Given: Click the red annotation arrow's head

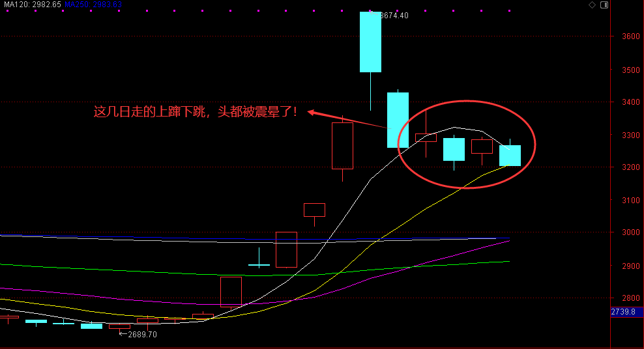Looking at the screenshot, I should pyautogui.click(x=311, y=112).
